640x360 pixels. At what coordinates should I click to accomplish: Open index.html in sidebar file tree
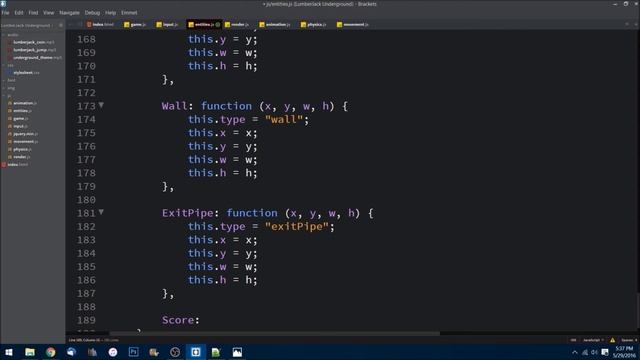pyautogui.click(x=18, y=164)
